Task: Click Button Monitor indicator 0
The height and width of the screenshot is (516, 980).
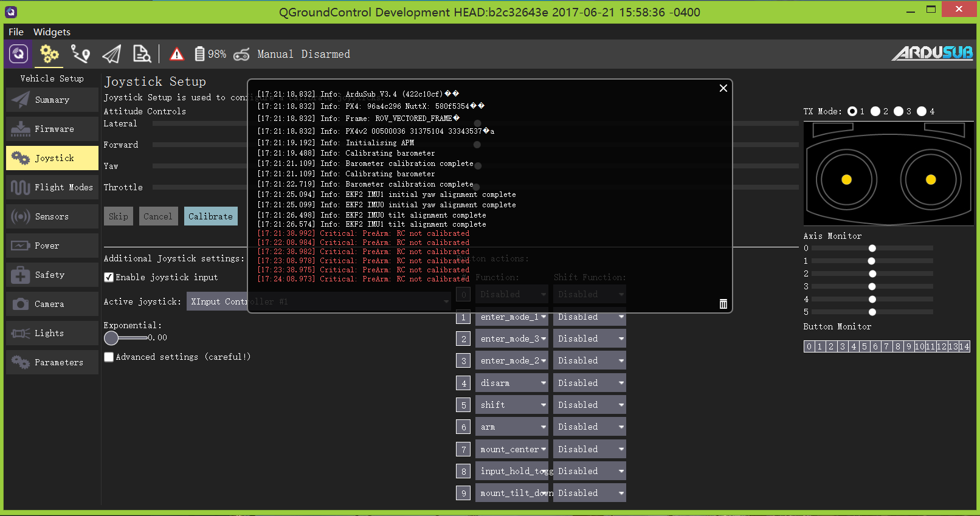Action: [809, 346]
